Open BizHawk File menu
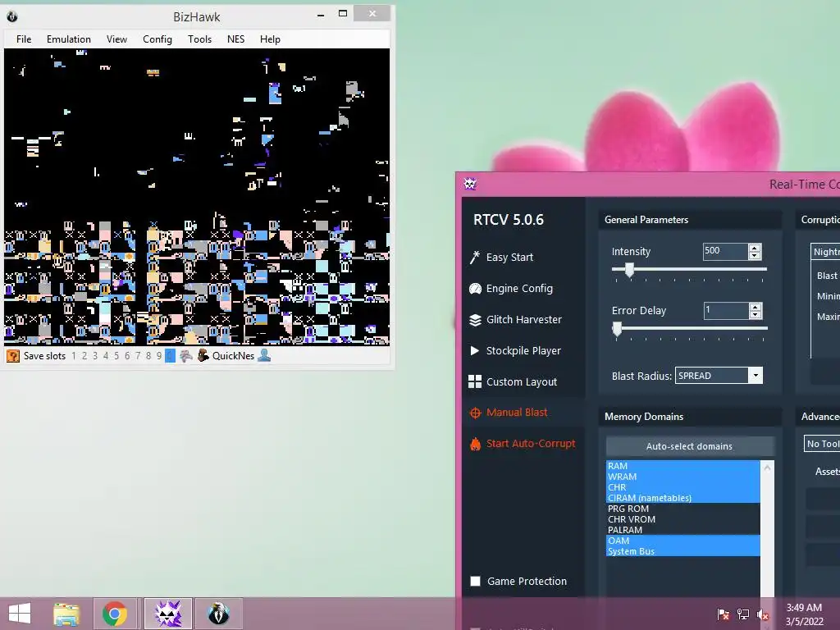The width and height of the screenshot is (840, 630). [x=24, y=39]
